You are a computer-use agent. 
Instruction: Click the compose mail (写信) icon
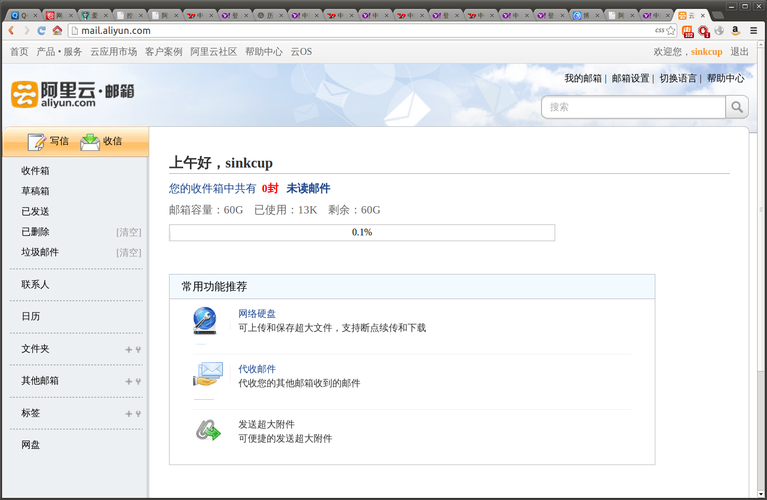click(37, 141)
